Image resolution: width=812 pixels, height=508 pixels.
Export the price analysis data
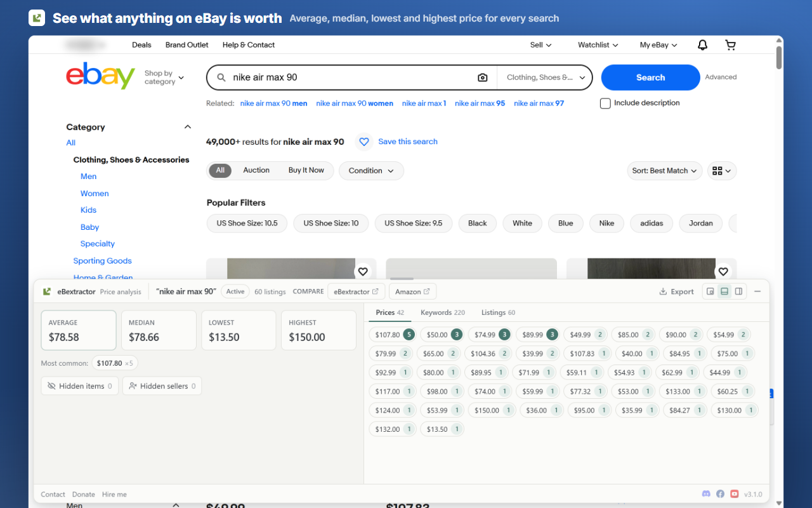[677, 291]
